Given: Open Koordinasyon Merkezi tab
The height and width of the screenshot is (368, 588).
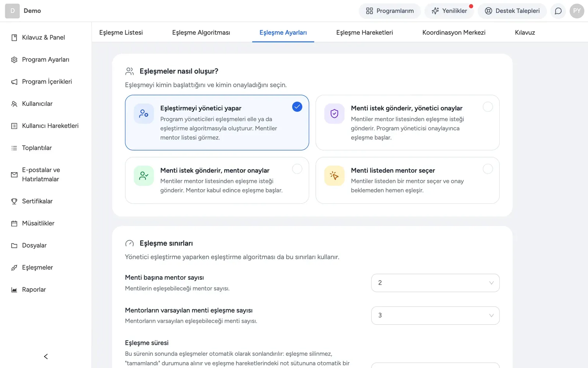Looking at the screenshot, I should [454, 32].
